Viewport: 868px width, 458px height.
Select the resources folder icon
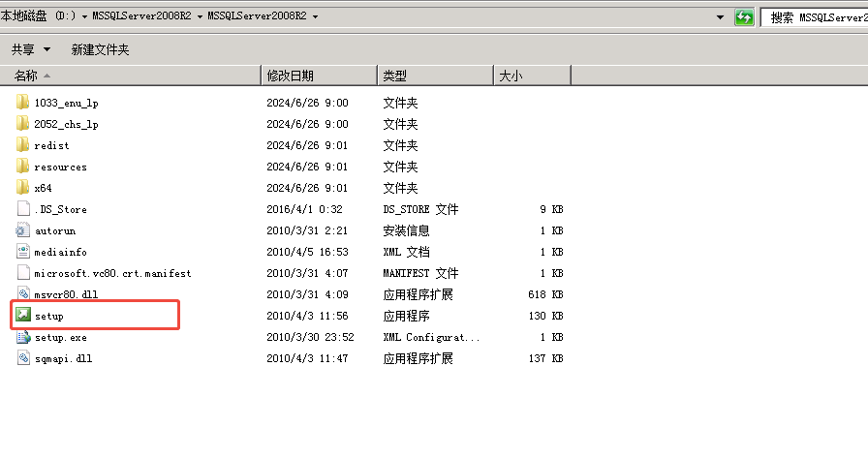point(22,166)
